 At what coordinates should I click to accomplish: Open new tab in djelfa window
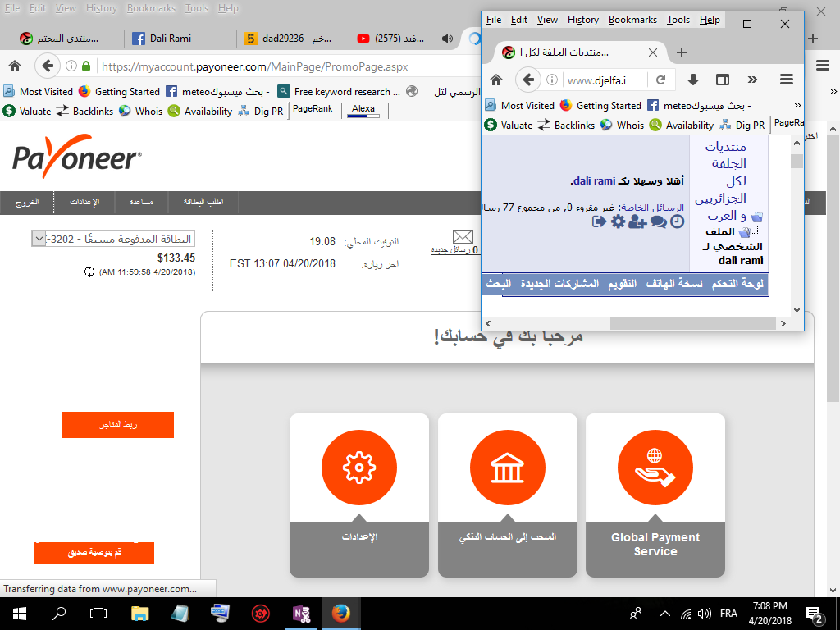pyautogui.click(x=682, y=52)
